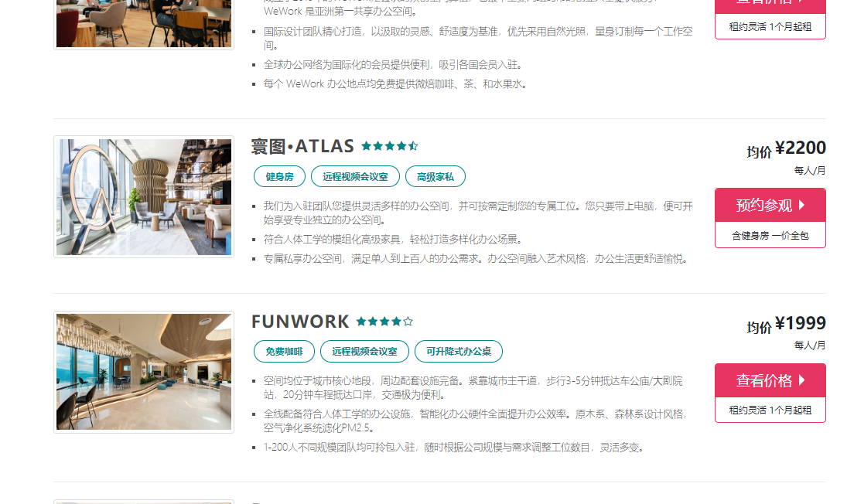Screen dimensions: 847x504
Task: Click FUNWORK's 租约灵活 1个月起租 note
Action: (x=770, y=410)
